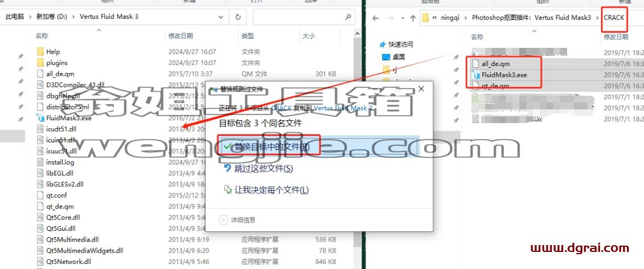Click Quick access star icon
Screen dimensions: 644x269
coord(383,44)
